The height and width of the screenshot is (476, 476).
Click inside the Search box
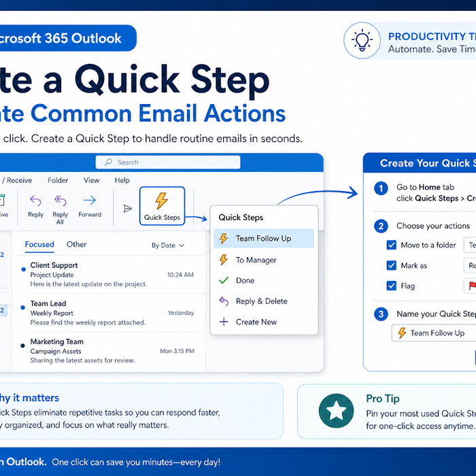point(168,162)
